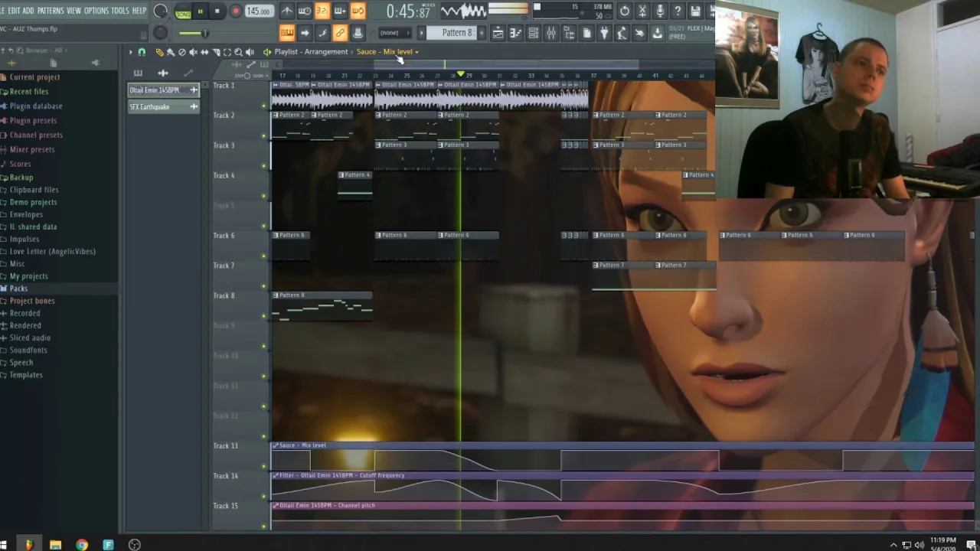Select the playlist Paint brush tool
Image resolution: width=980 pixels, height=551 pixels.
pyautogui.click(x=171, y=52)
